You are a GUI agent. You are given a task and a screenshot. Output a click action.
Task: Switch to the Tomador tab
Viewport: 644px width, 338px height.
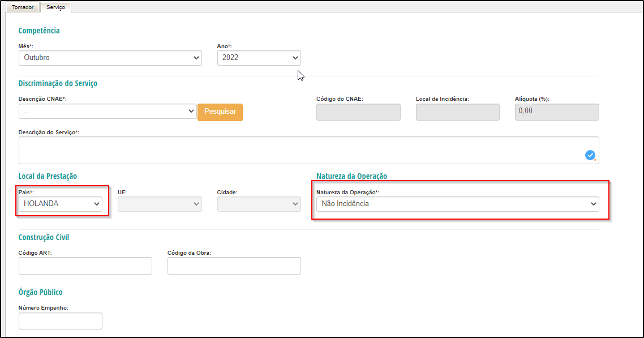point(23,7)
